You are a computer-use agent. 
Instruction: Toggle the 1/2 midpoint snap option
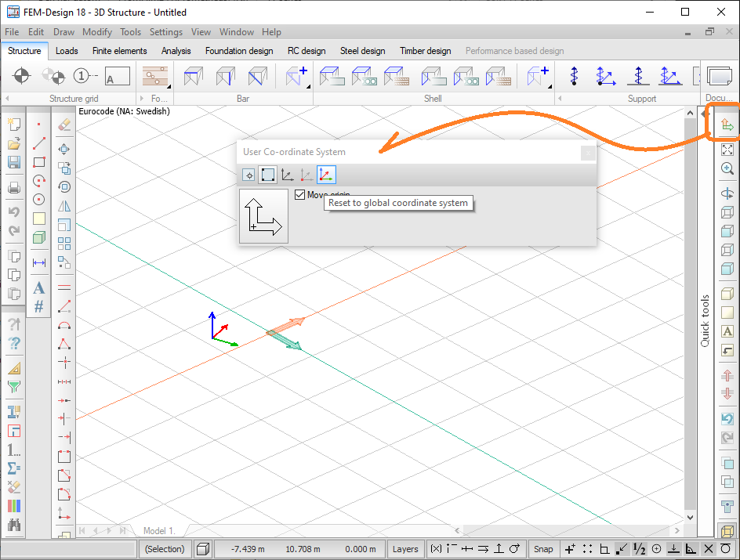point(639,549)
